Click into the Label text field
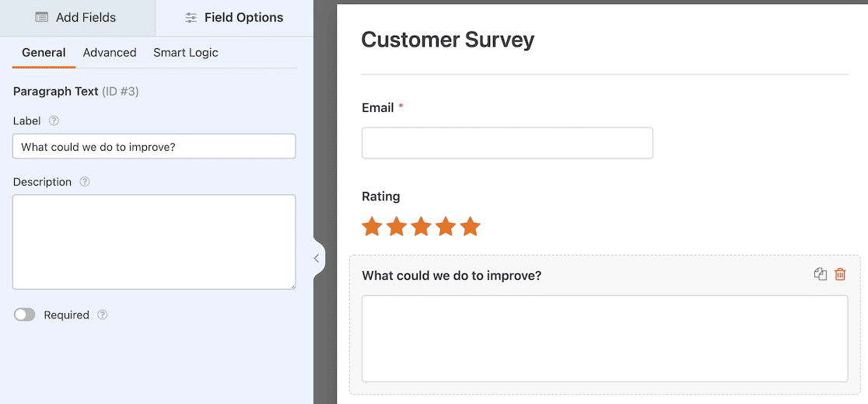 point(154,147)
